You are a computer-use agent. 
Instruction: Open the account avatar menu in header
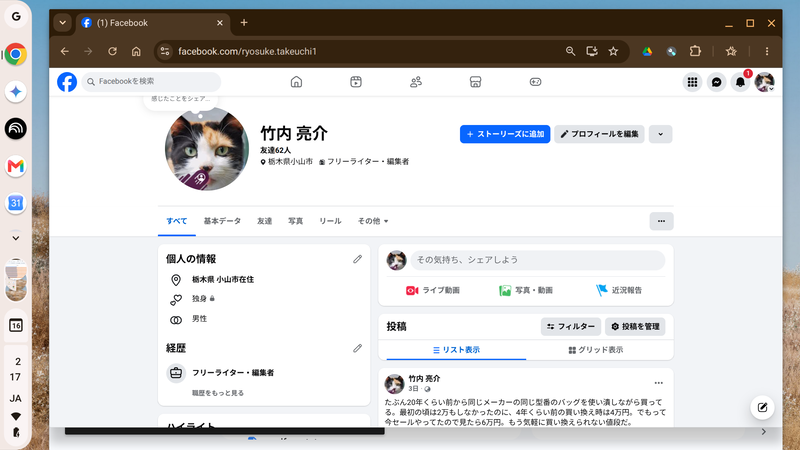coord(764,82)
